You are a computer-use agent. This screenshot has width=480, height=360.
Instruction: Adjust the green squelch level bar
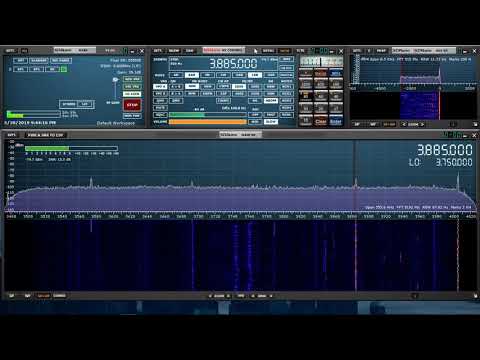(208, 115)
